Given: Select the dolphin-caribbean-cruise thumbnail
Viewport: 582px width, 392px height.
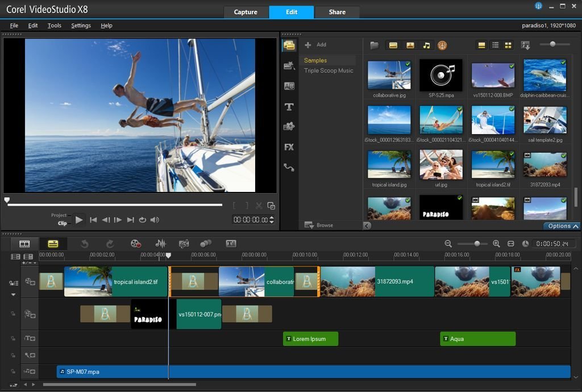Looking at the screenshot, I should [x=544, y=74].
